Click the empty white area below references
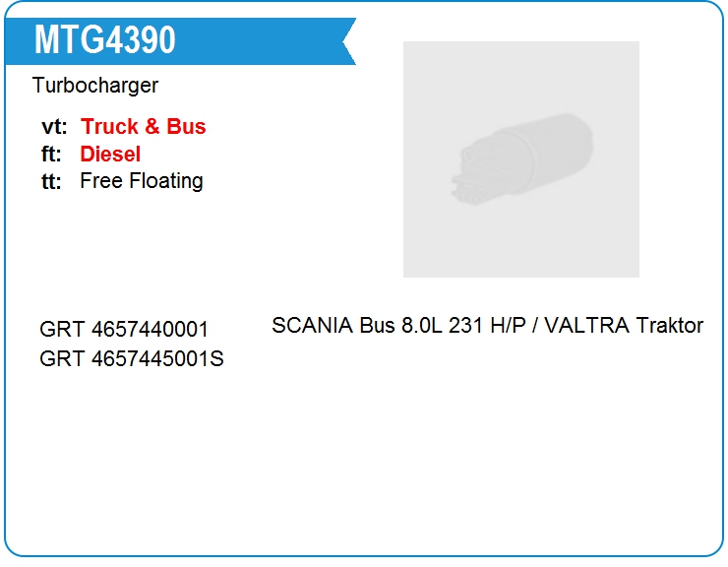 coord(364,465)
